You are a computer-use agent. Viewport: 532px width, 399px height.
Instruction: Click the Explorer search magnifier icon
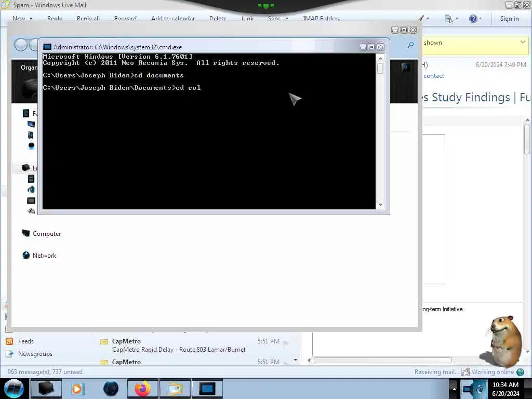click(410, 45)
